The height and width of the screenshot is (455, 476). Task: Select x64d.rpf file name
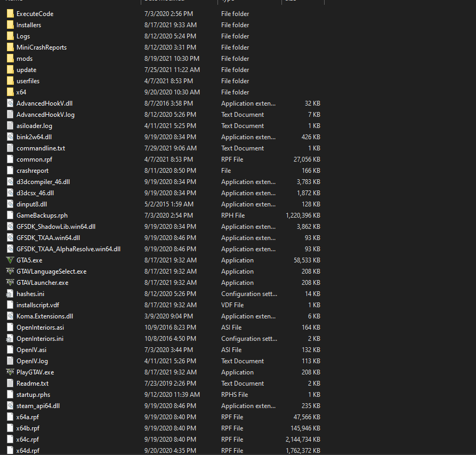pos(28,451)
